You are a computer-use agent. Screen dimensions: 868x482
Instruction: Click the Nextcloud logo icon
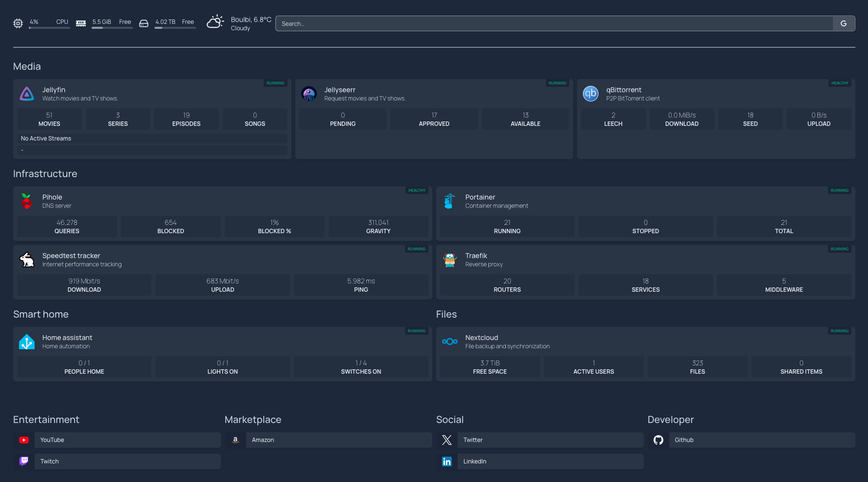click(x=450, y=341)
